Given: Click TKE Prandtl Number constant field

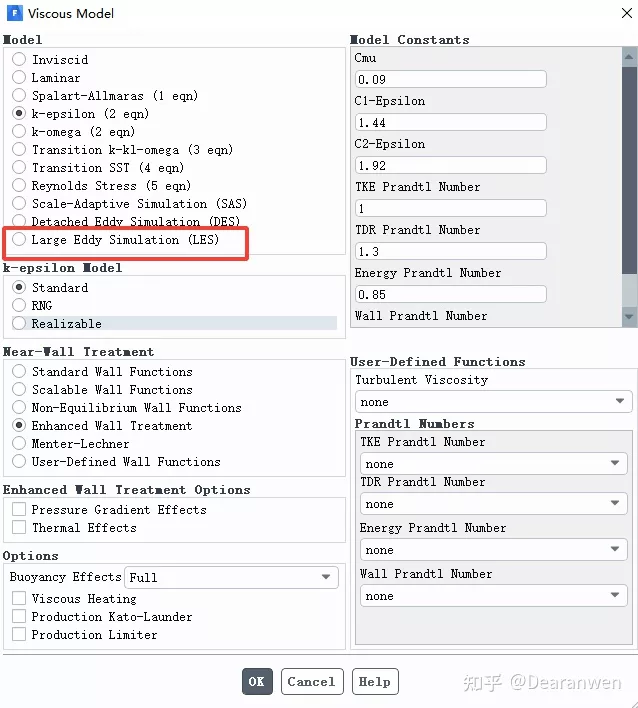Looking at the screenshot, I should (451, 208).
